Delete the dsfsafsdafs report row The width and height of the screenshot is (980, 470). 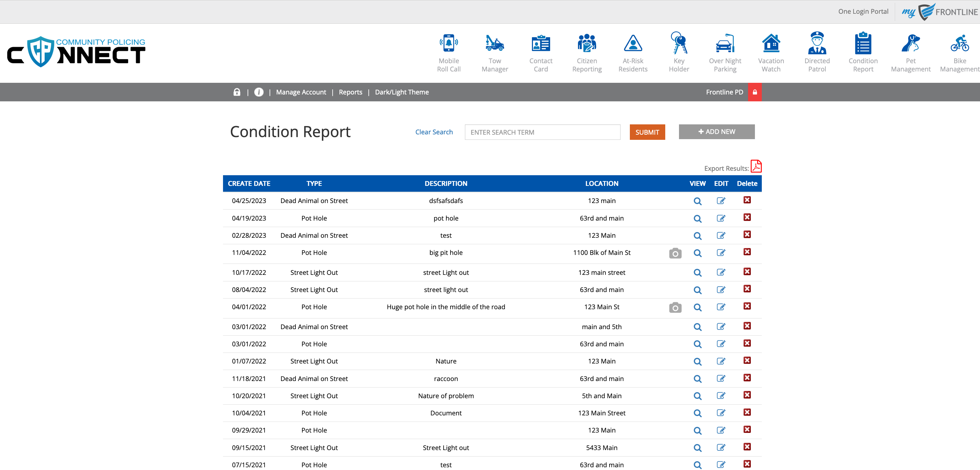747,200
